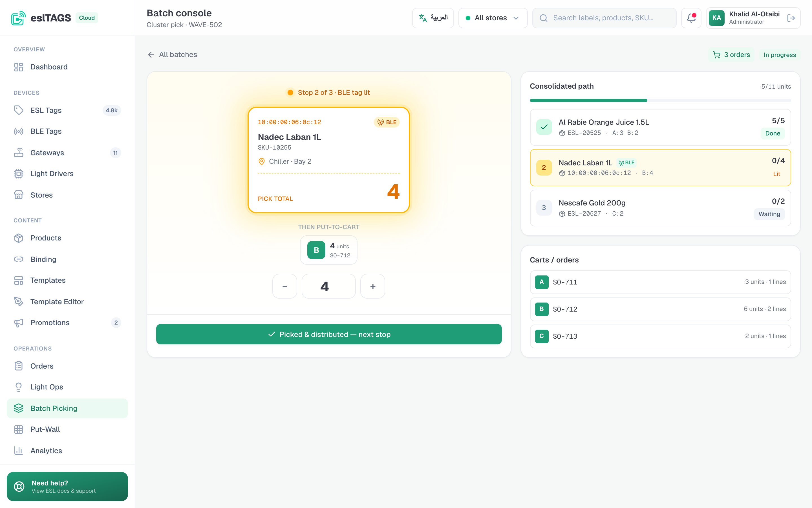Open the Dashboard page
Viewport: 812px width, 508px height.
[67, 67]
